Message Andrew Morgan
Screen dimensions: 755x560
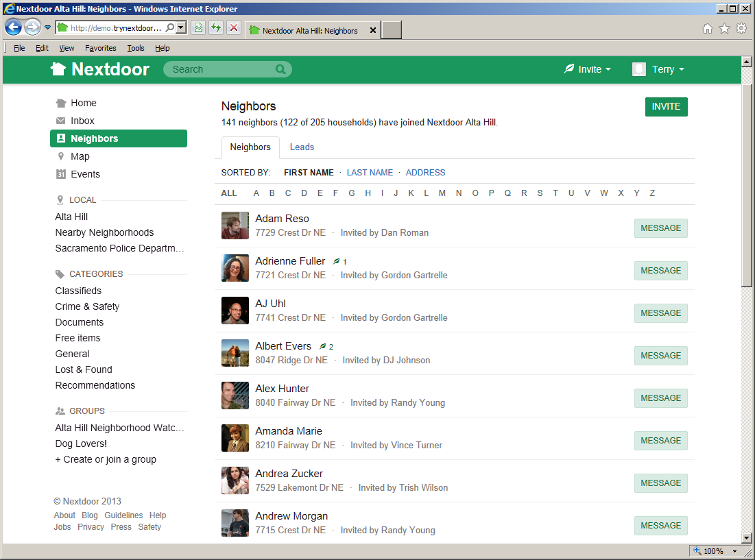660,526
